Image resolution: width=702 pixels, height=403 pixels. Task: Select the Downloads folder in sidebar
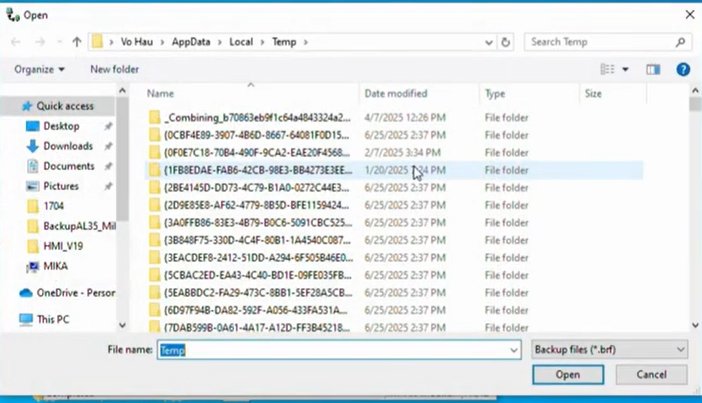pos(67,146)
